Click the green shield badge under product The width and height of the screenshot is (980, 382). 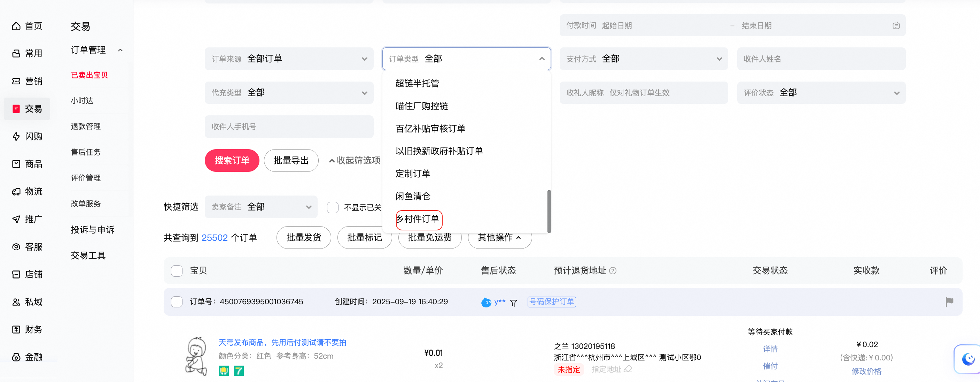point(224,370)
